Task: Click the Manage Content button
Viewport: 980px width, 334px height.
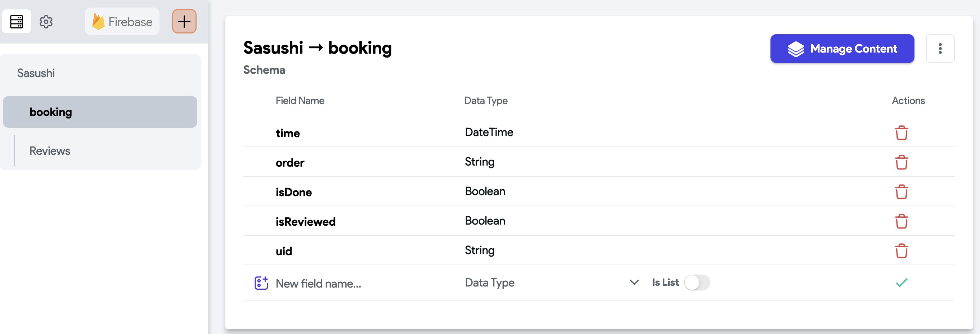Action: (x=842, y=49)
